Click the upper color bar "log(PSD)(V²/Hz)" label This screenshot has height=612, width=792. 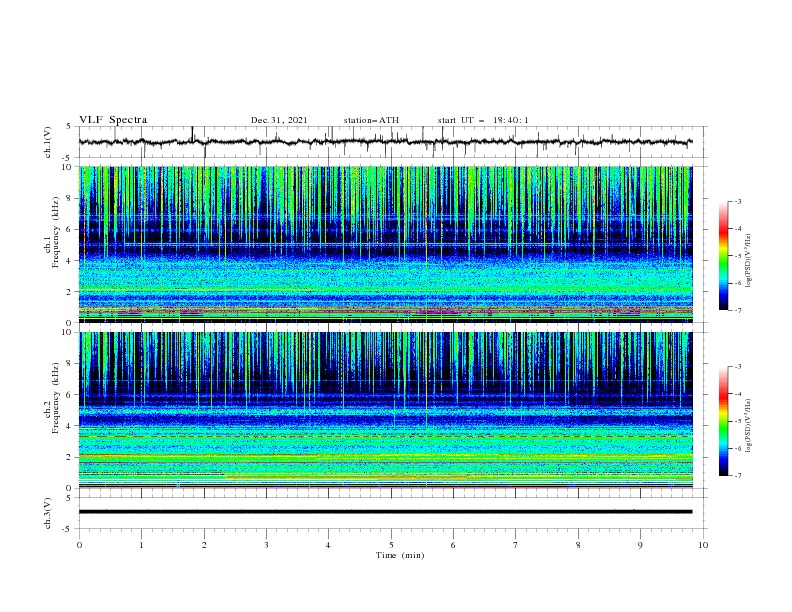749,261
